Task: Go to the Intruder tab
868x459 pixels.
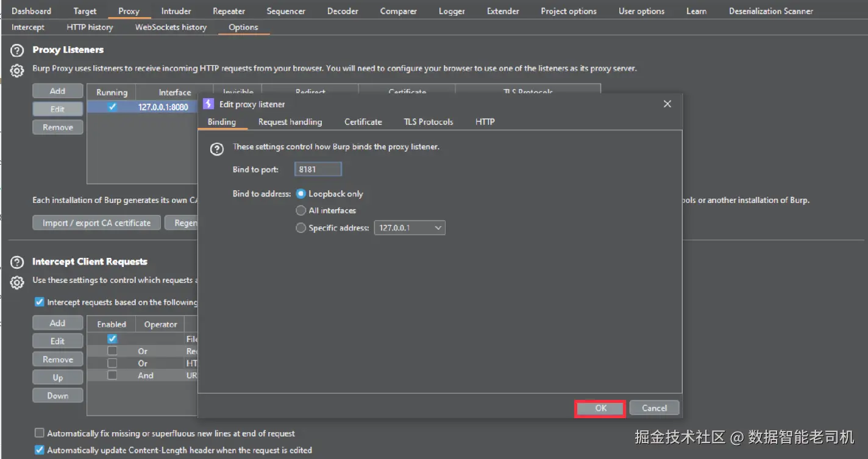Action: point(176,11)
